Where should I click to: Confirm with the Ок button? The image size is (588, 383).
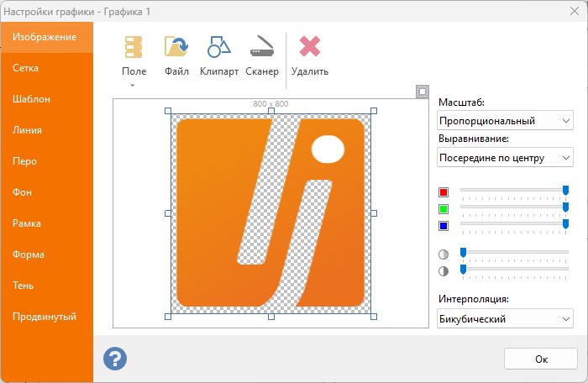(541, 359)
